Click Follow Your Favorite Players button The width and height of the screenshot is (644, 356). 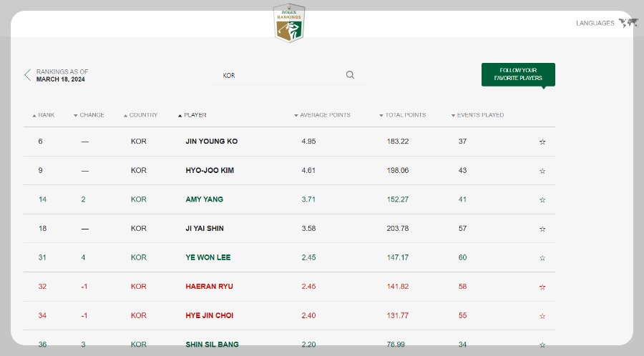518,74
